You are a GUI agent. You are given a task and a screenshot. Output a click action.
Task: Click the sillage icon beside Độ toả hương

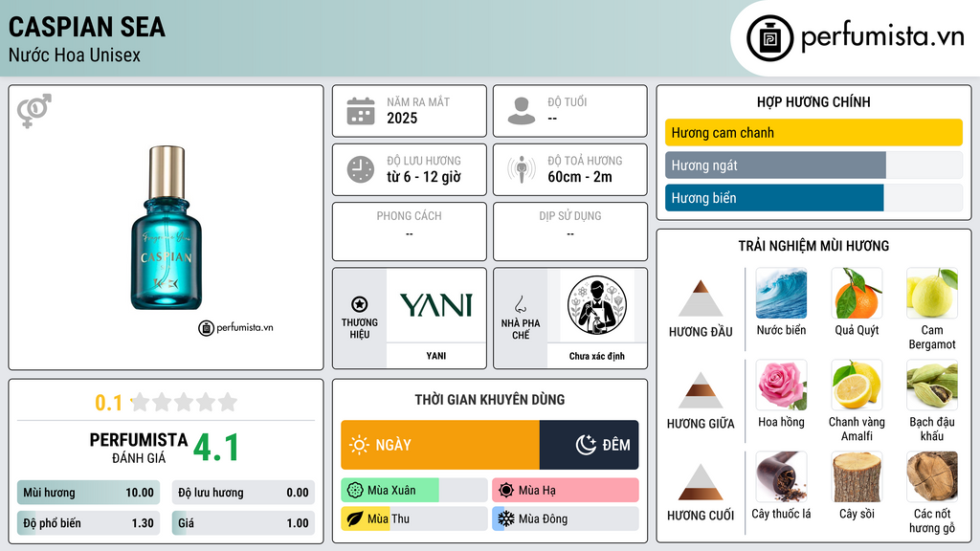[522, 169]
